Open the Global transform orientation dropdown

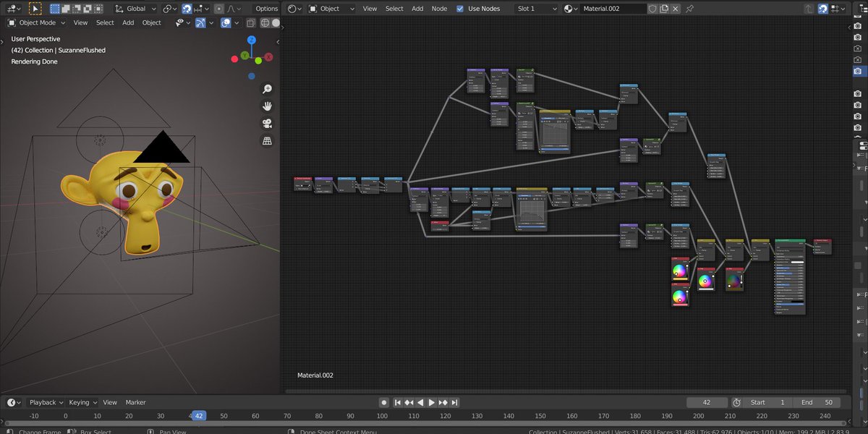(136, 9)
